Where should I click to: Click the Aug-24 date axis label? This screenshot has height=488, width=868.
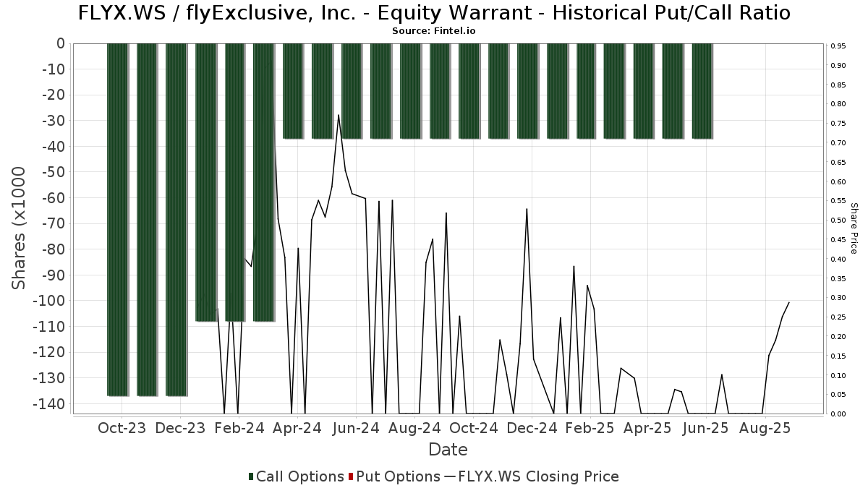pos(415,428)
